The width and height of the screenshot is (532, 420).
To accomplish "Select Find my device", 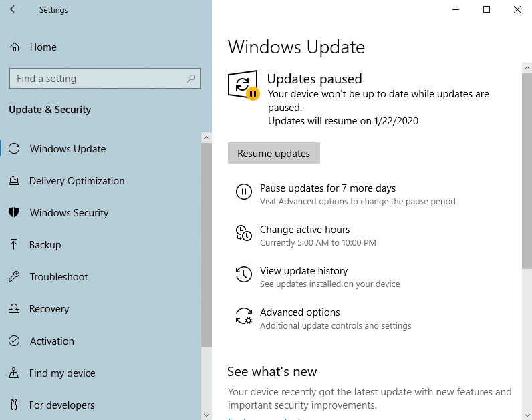I will (x=62, y=373).
